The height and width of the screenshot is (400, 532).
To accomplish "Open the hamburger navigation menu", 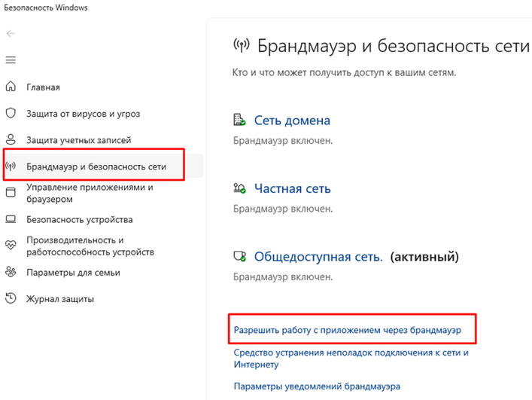I will point(11,60).
